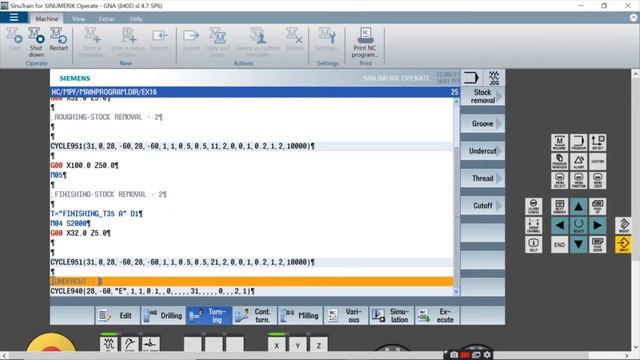This screenshot has width=640, height=360.
Task: Click the ALARM key on keypad
Action: (x=578, y=161)
